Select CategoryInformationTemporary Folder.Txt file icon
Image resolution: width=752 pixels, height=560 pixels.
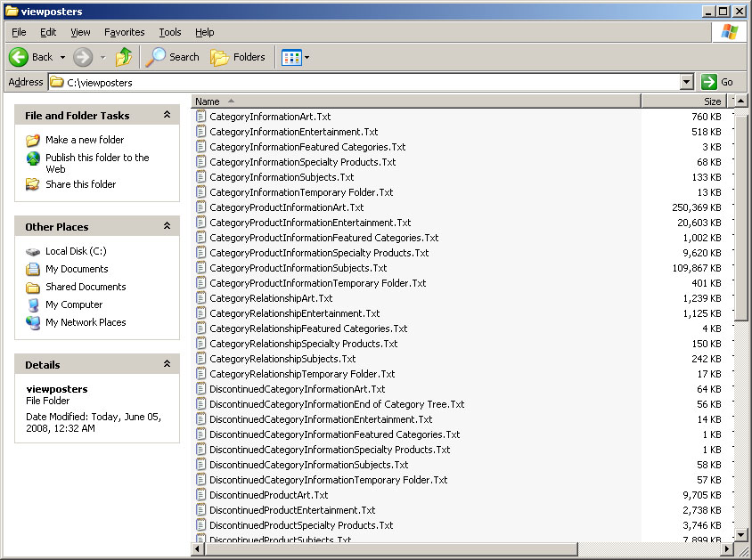tap(201, 192)
